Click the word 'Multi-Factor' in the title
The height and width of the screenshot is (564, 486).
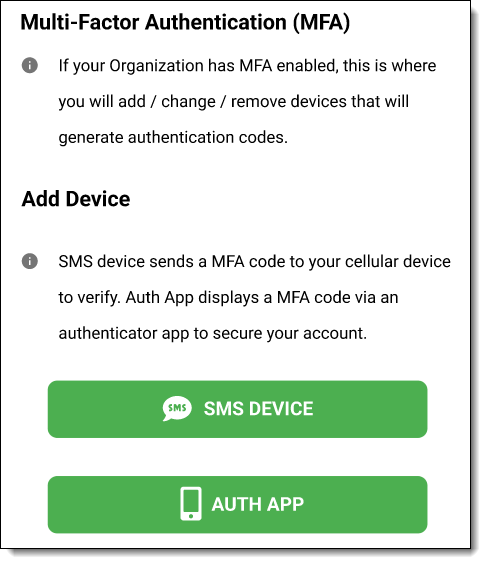(80, 22)
